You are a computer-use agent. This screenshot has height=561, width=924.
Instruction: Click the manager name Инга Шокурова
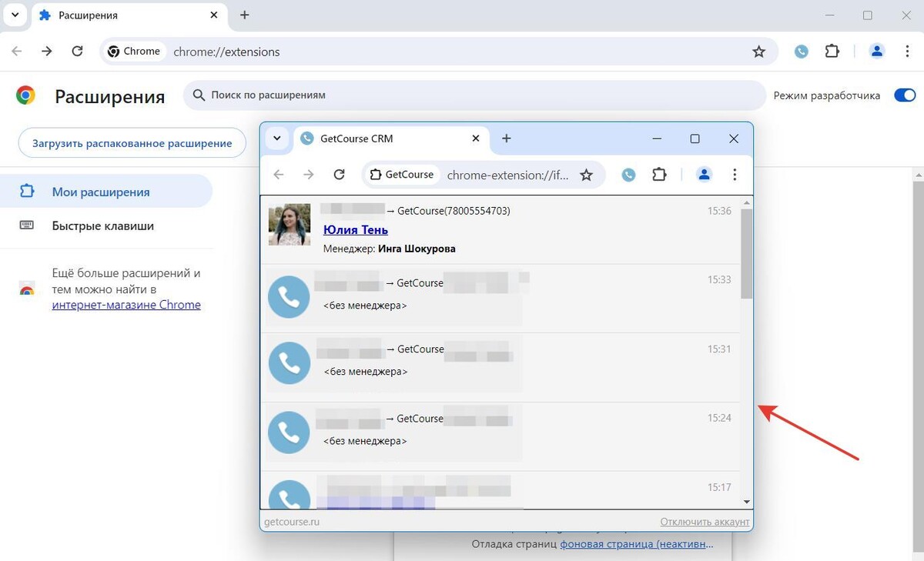point(417,249)
